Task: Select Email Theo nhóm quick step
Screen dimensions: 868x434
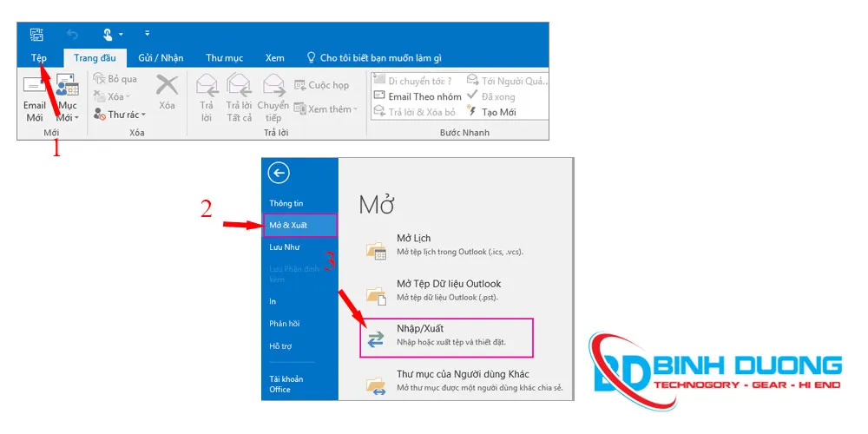Action: 418,96
